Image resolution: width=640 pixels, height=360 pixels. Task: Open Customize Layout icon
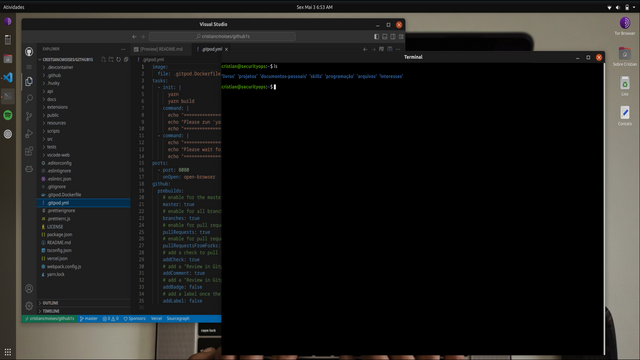pyautogui.click(x=401, y=36)
